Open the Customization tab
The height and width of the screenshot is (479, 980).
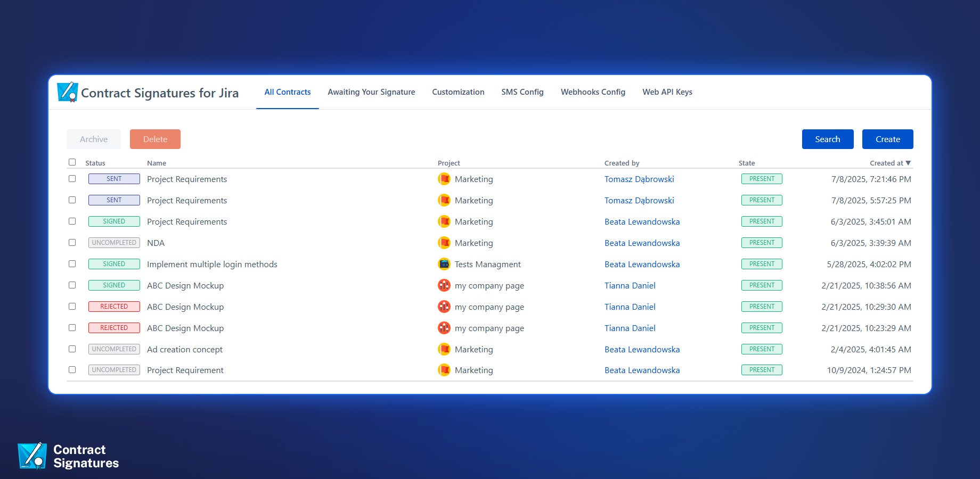pos(458,92)
